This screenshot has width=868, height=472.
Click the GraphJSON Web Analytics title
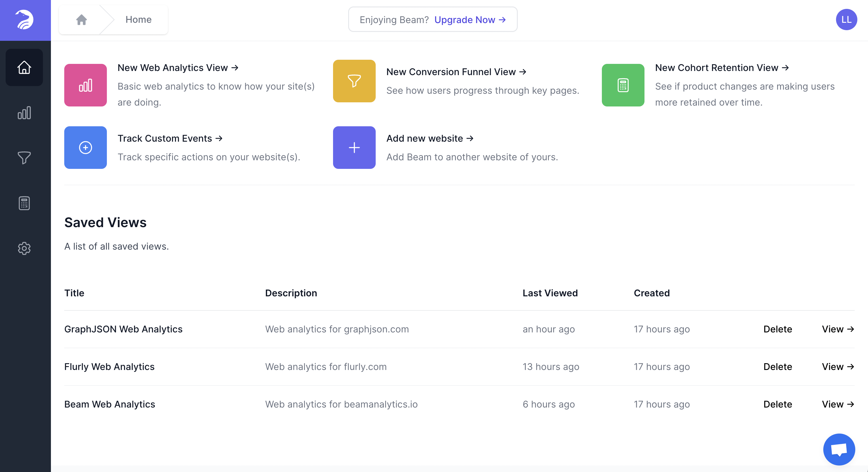tap(123, 329)
